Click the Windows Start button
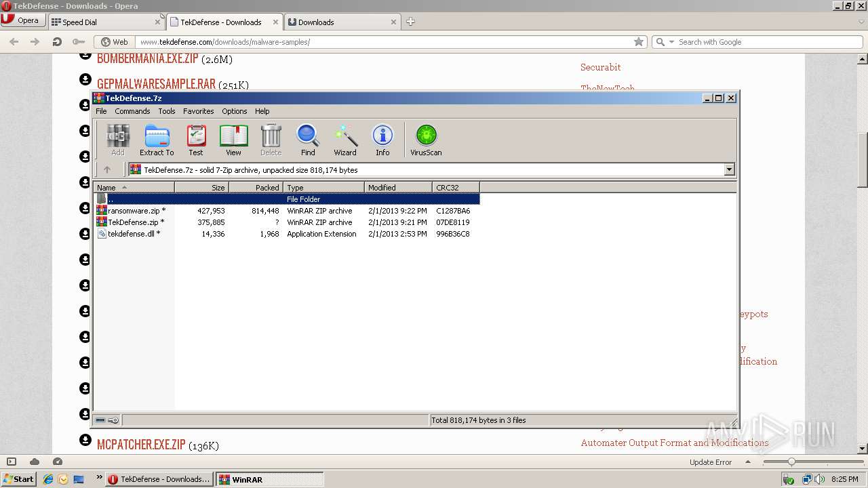868x488 pixels. (x=18, y=479)
